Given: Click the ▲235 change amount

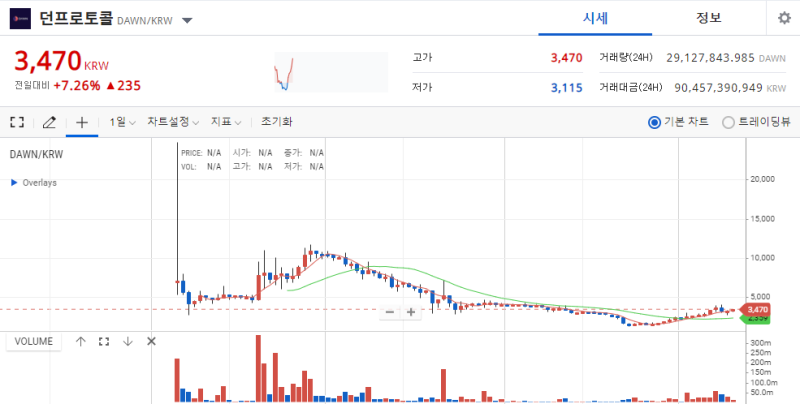Looking at the screenshot, I should pos(123,85).
